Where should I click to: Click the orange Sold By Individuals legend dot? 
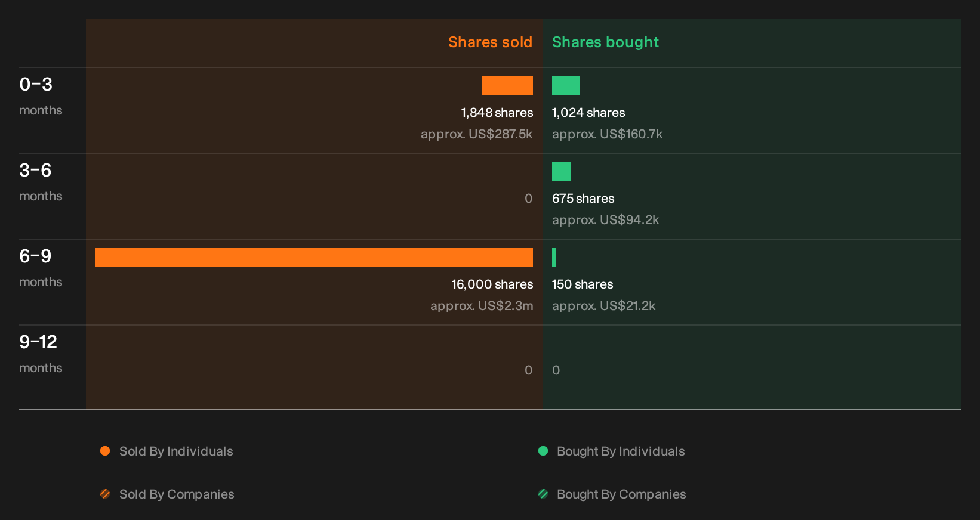click(105, 451)
